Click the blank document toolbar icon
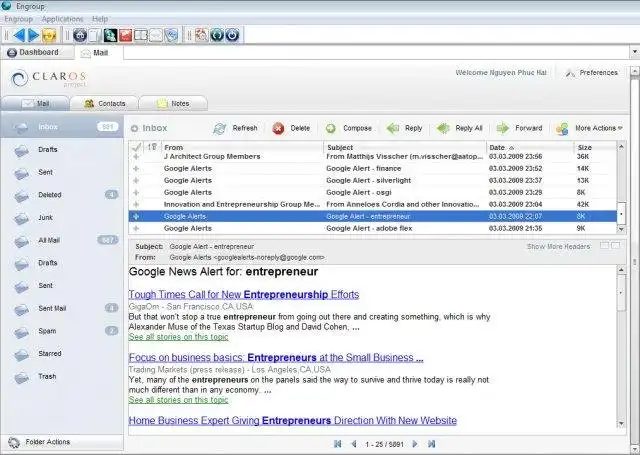Screen dimensions: 640x455 pos(95,35)
